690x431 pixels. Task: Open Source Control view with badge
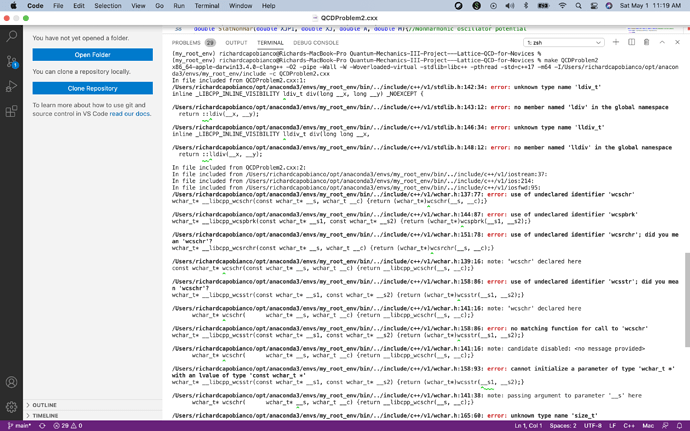(11, 61)
